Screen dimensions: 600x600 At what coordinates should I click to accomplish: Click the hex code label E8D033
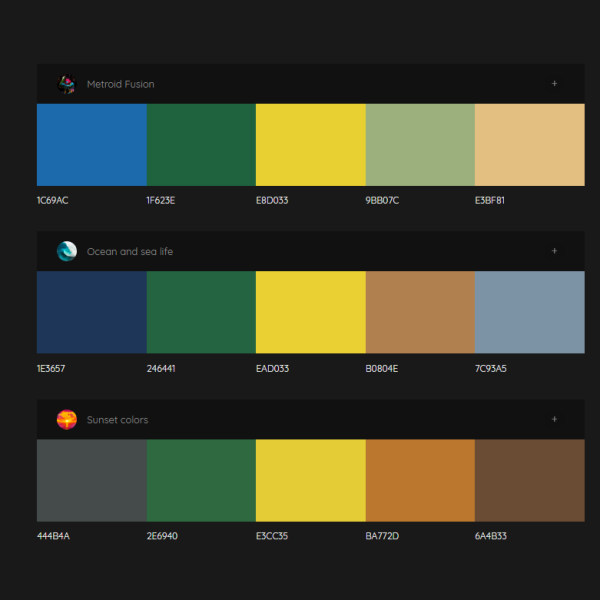(x=272, y=201)
